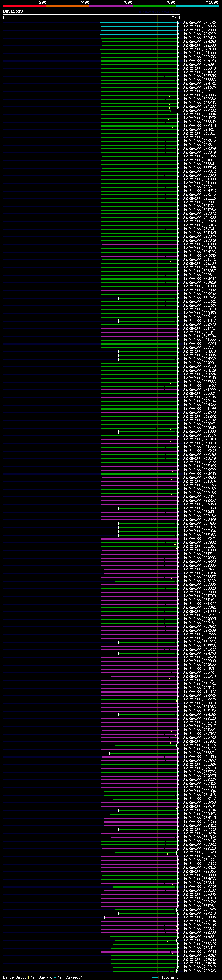The width and height of the screenshot is (222, 980).
Task: Select the UniRef100_A3CH04 label
Action: [x=199, y=496]
